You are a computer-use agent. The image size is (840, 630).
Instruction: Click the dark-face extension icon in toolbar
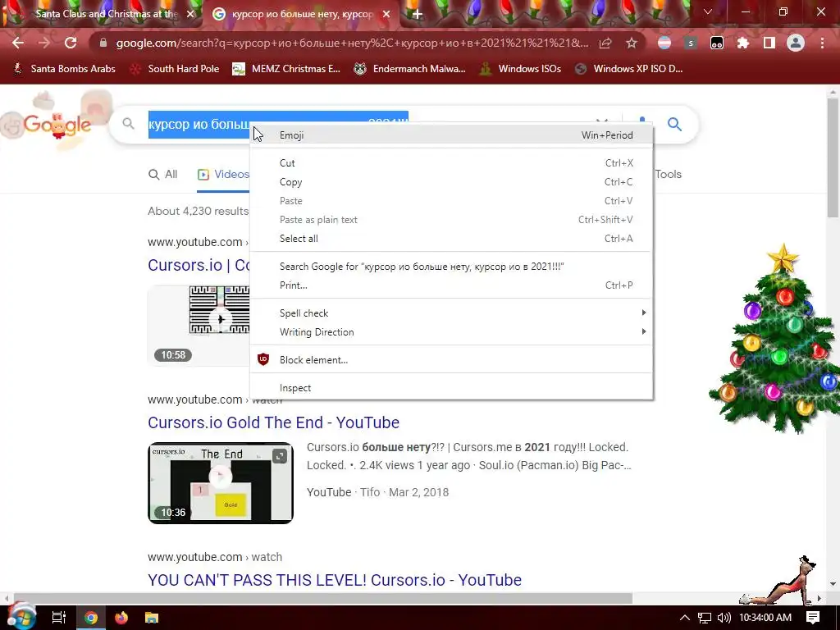717,43
